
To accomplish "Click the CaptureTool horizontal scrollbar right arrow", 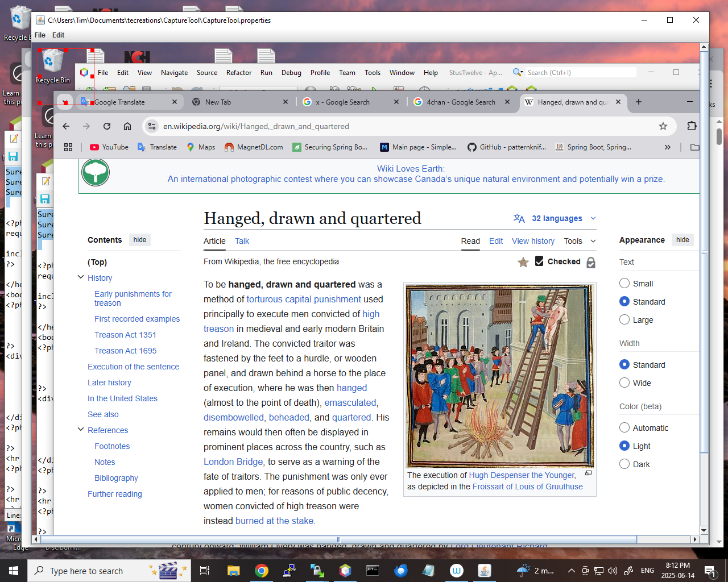I will [x=694, y=539].
